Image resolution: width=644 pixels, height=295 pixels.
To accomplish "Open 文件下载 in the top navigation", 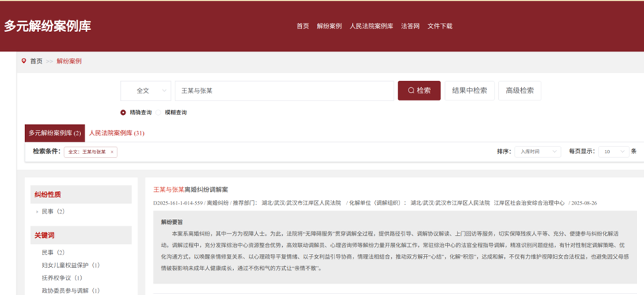I will coord(440,26).
